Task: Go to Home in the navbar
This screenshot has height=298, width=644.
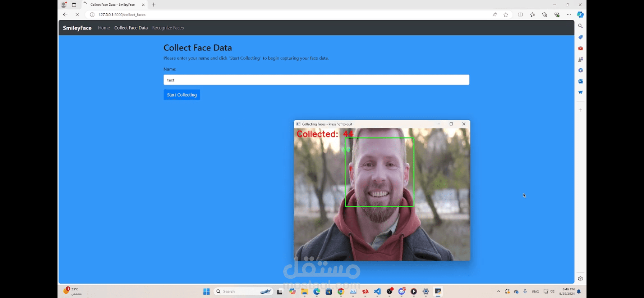Action: pyautogui.click(x=104, y=28)
